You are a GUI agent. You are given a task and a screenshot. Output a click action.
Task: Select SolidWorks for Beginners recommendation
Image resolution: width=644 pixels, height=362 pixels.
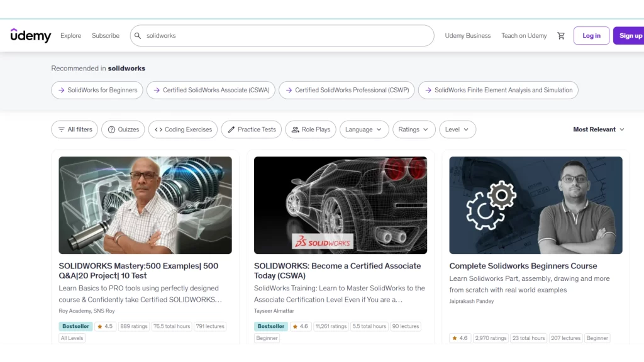pos(97,90)
